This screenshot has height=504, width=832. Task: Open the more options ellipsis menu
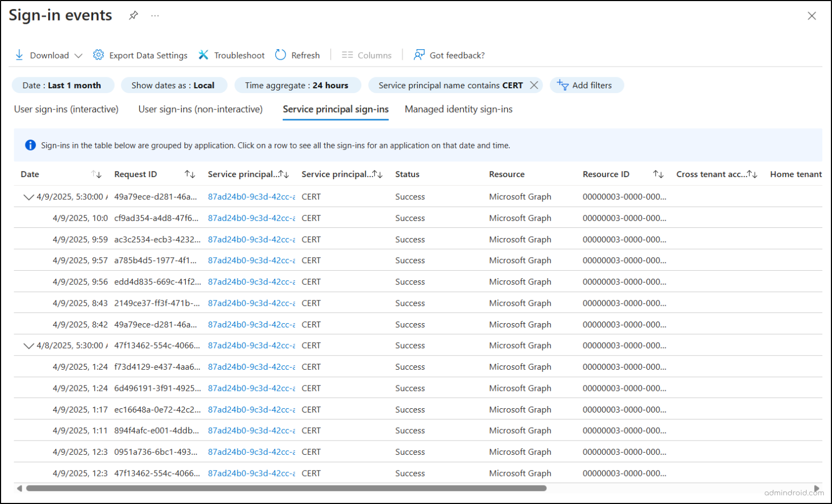coord(155,15)
